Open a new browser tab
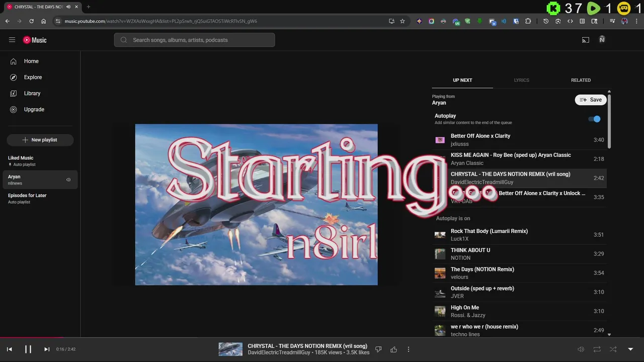Screen dimensions: 644x362 [89, 7]
